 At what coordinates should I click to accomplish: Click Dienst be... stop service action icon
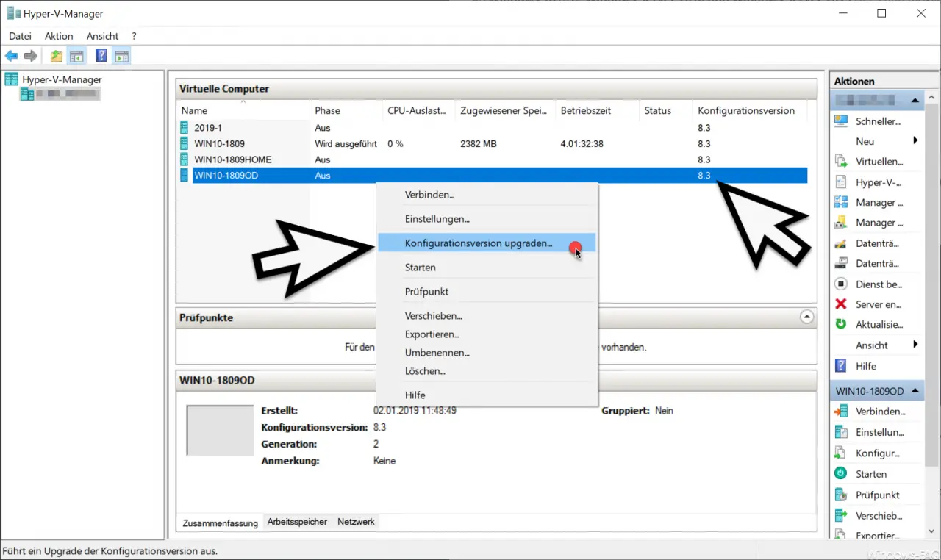[841, 284]
